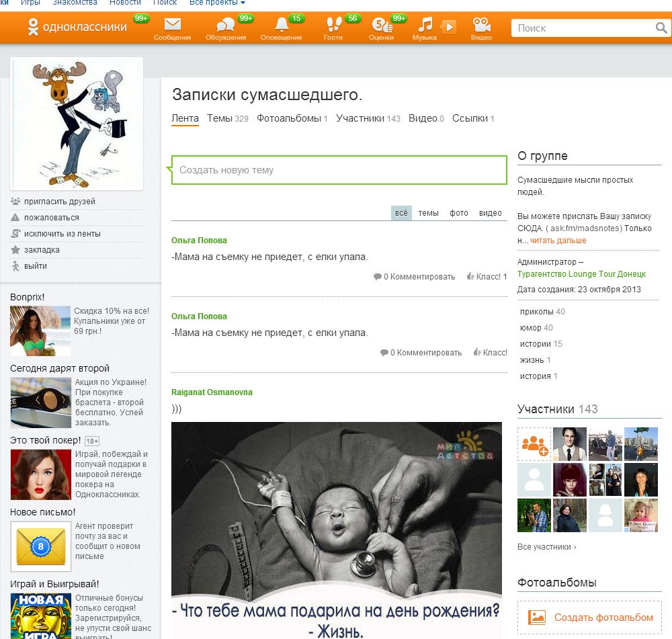Screen dimensions: 672x639
Task: Comment on second Ольга Попова post
Action: coord(421,353)
